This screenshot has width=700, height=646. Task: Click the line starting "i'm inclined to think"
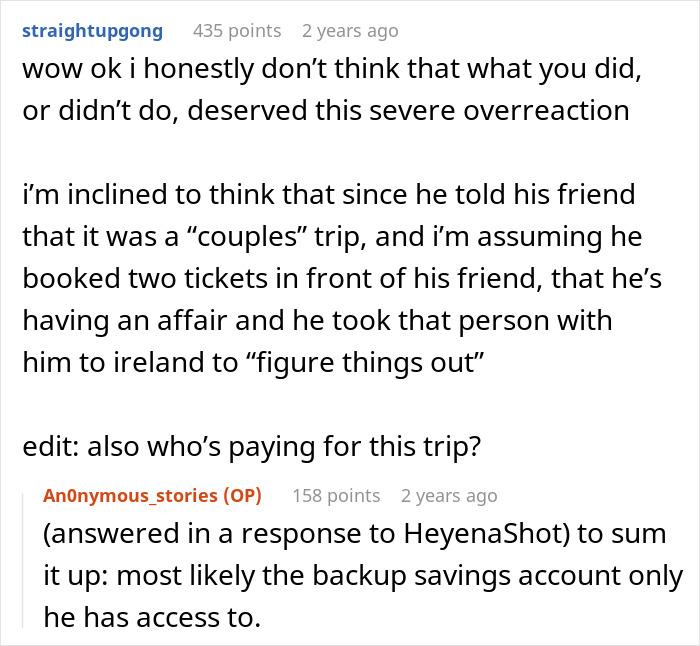pyautogui.click(x=329, y=194)
